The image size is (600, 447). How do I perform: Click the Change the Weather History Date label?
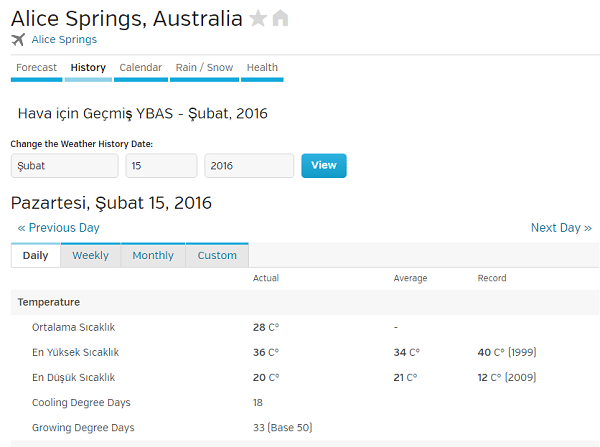click(x=82, y=144)
